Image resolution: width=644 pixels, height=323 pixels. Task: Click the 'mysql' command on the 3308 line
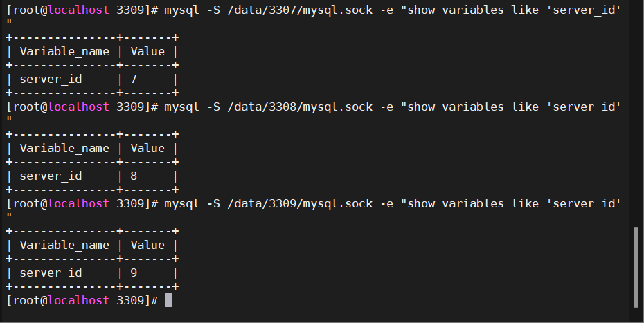click(182, 107)
